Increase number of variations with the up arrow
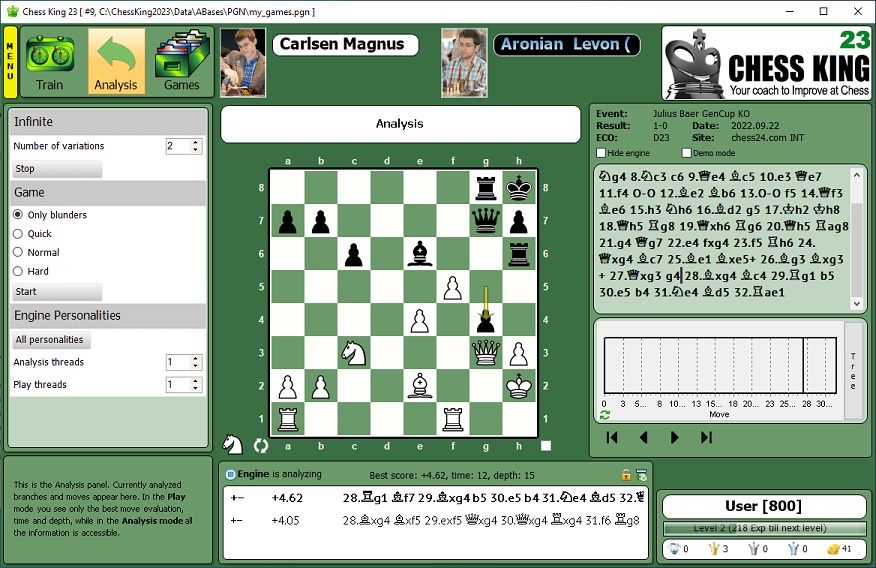Screen dimensions: 876x568 (x=196, y=142)
